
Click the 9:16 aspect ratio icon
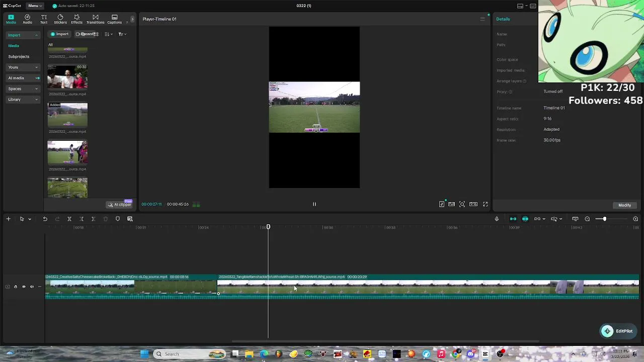point(473,204)
